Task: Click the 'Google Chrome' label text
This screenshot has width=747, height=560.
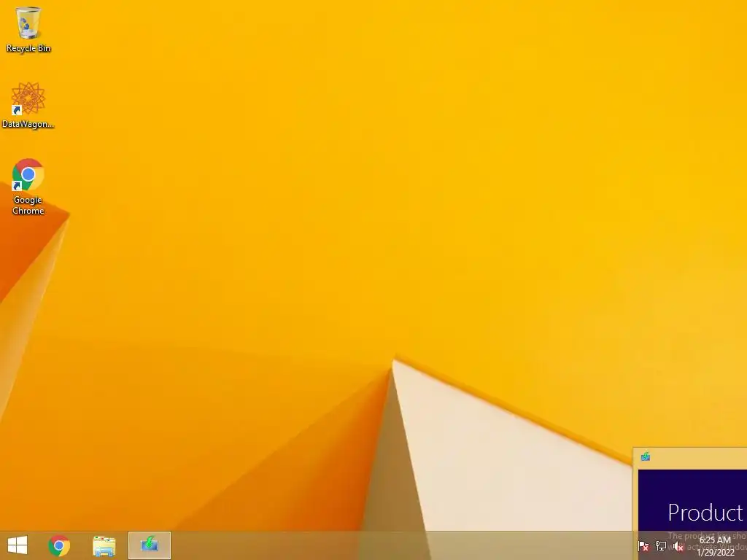Action: 28,205
